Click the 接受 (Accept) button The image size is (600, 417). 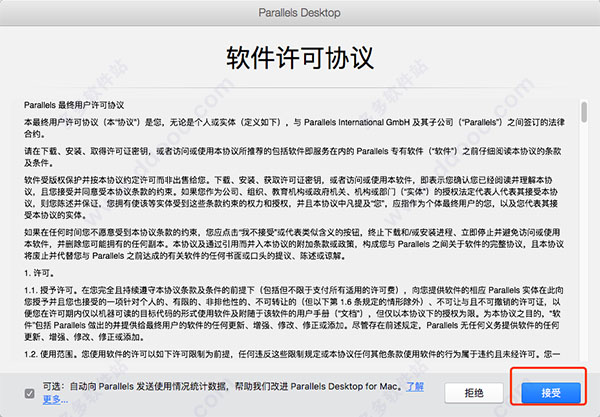point(551,393)
